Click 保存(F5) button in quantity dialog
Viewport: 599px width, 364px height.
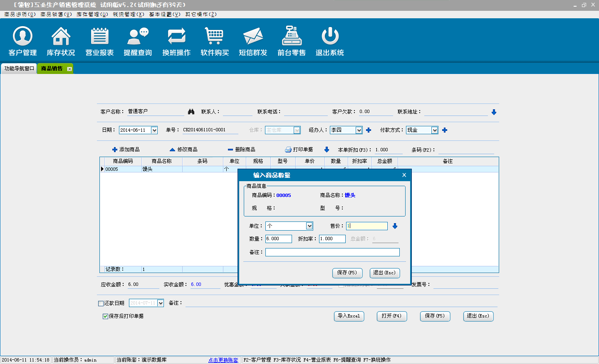(347, 273)
